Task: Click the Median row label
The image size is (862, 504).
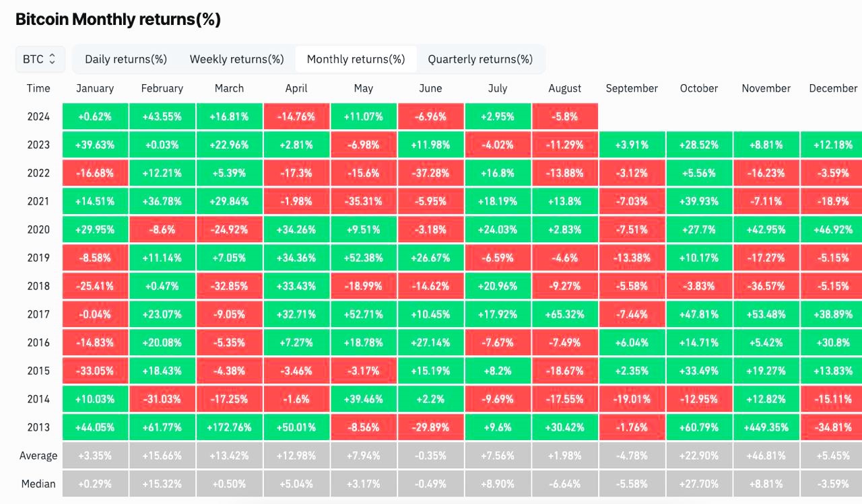Action: 38,484
